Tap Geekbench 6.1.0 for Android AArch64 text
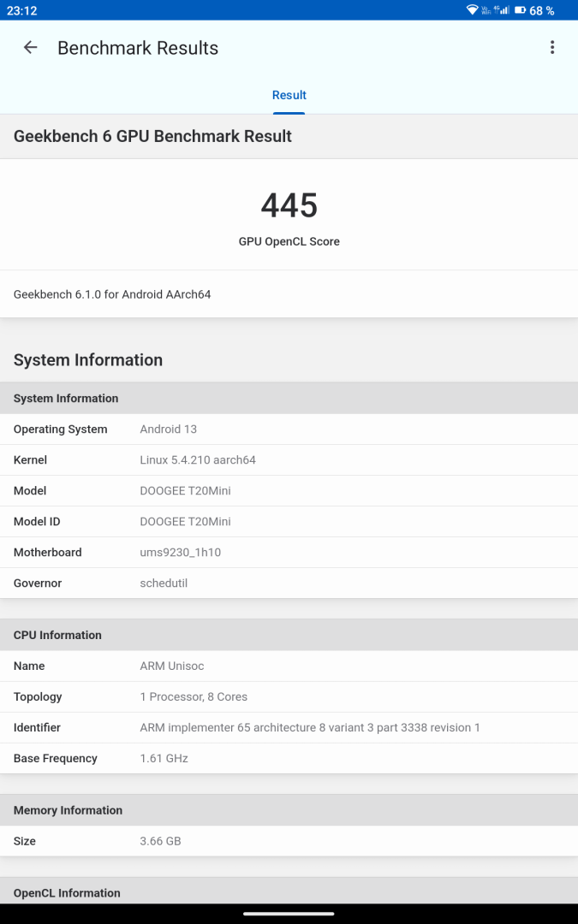The image size is (578, 924). pos(112,294)
